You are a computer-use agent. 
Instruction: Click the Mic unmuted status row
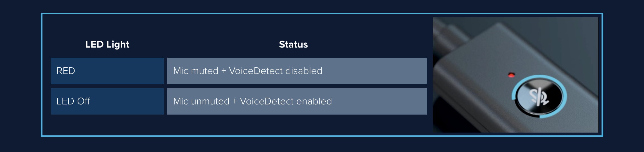coord(297,101)
